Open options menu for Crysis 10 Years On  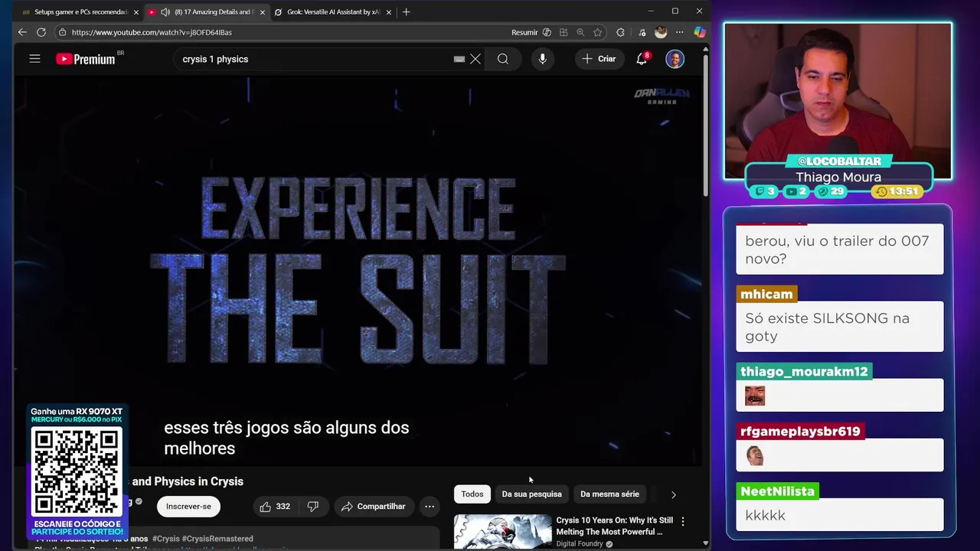683,521
